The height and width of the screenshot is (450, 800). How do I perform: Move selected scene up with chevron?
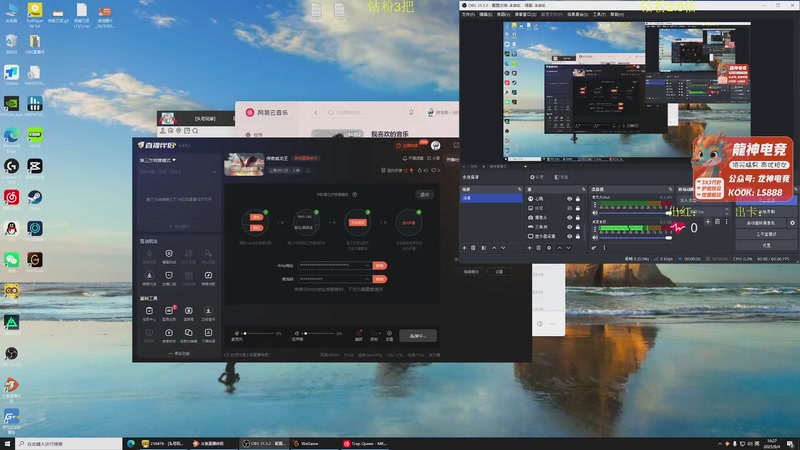click(x=494, y=248)
